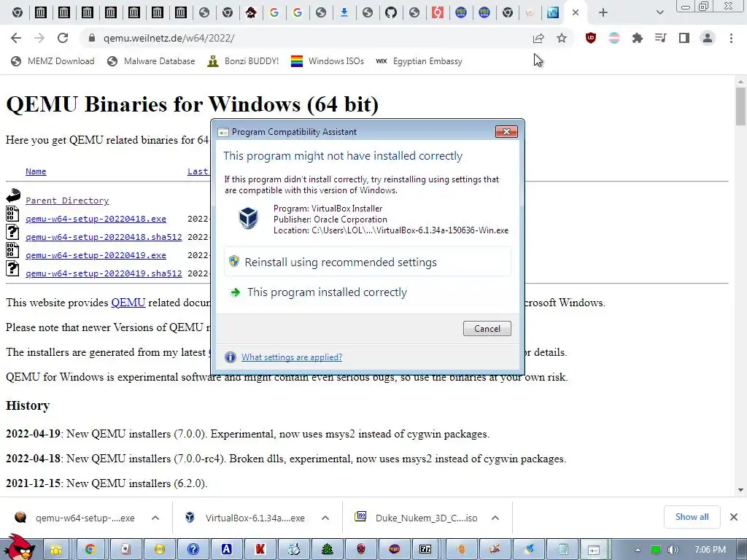Switch to the GitHub tab
The image size is (747, 560).
coord(391,12)
